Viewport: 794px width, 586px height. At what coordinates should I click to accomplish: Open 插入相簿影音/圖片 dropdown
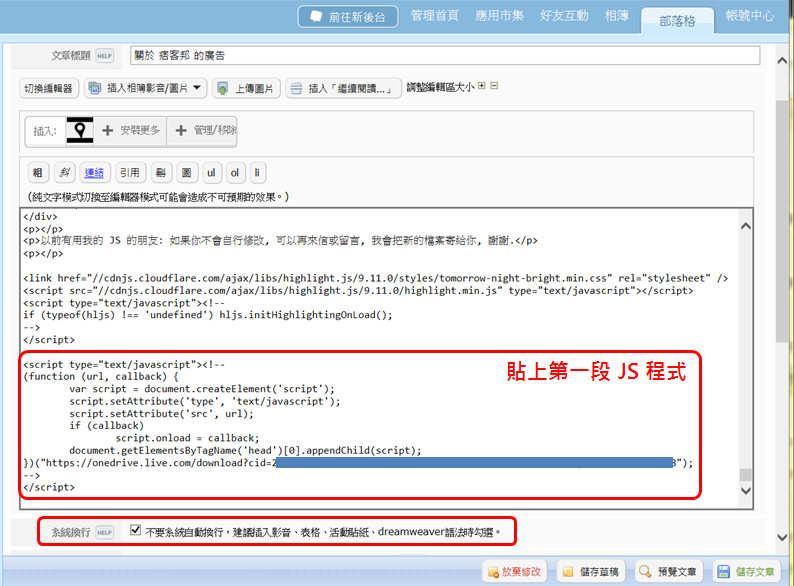(x=145, y=88)
